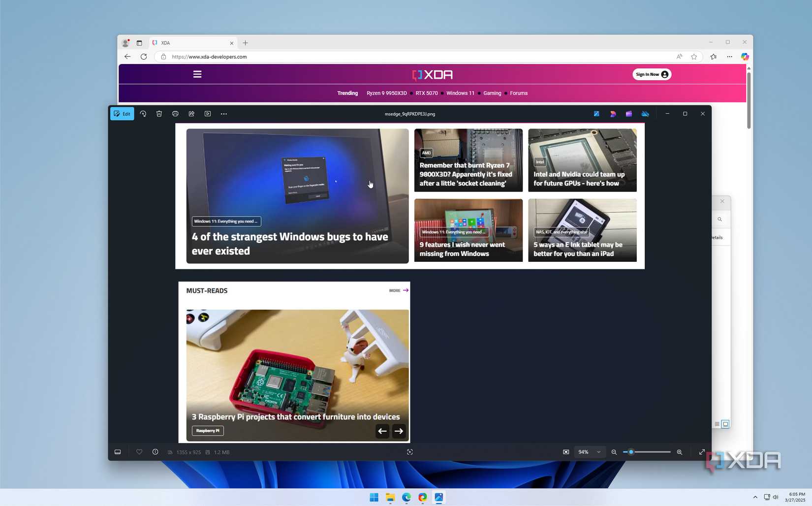Click the Edge address bar URL
Screen dimensions: 812x506
pos(209,57)
